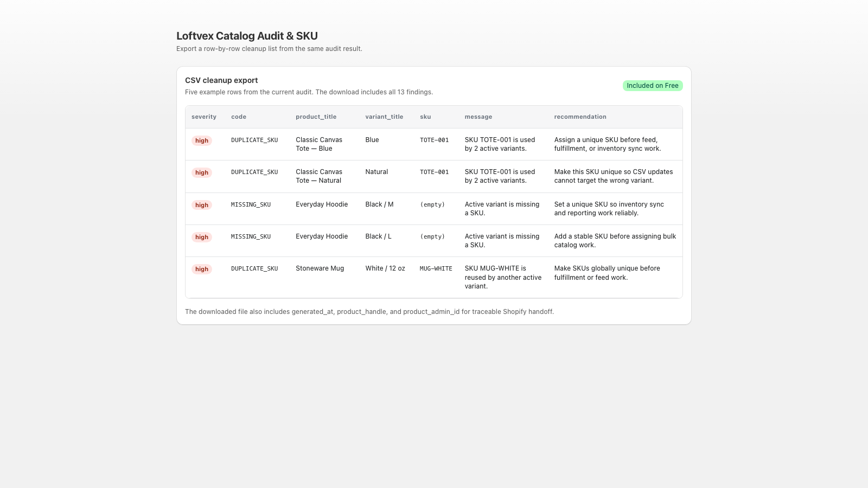Click the Natural variant title cell

(x=376, y=172)
